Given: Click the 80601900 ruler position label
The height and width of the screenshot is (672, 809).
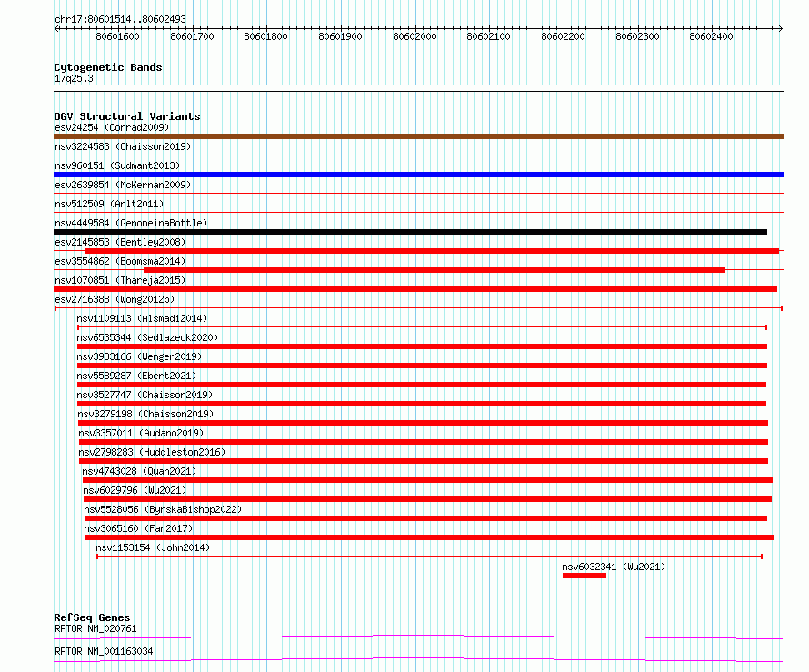Looking at the screenshot, I should pos(341,36).
